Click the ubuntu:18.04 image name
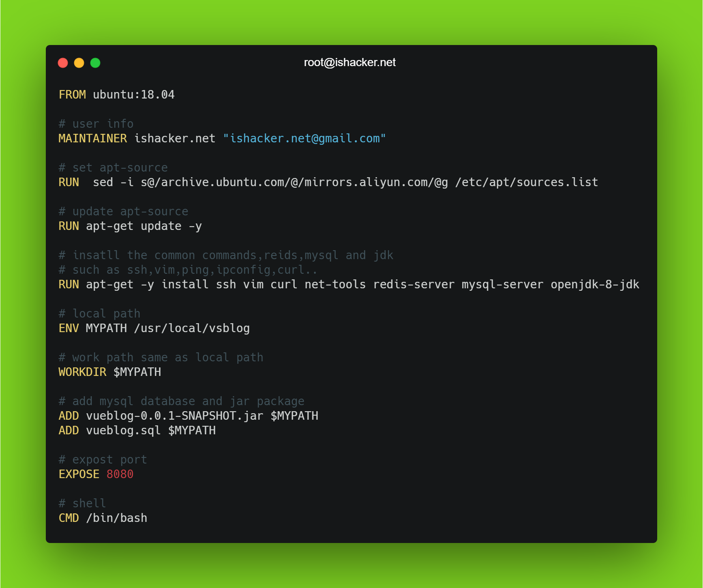 coord(133,94)
